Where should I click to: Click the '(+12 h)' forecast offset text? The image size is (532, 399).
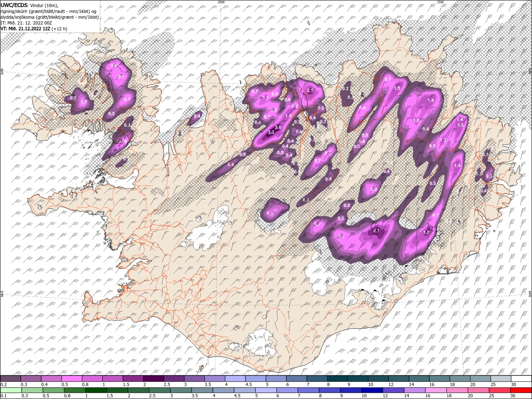pyautogui.click(x=60, y=29)
